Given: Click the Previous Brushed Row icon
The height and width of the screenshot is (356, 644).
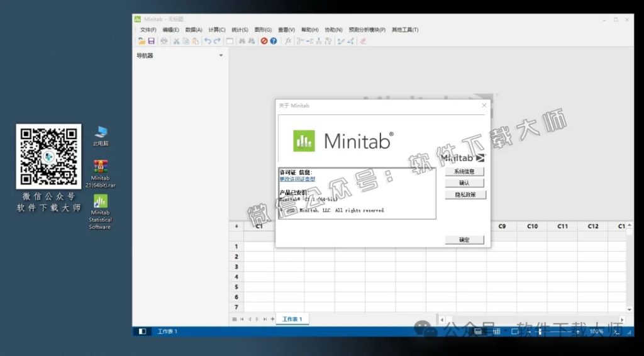Looking at the screenshot, I should 340,41.
